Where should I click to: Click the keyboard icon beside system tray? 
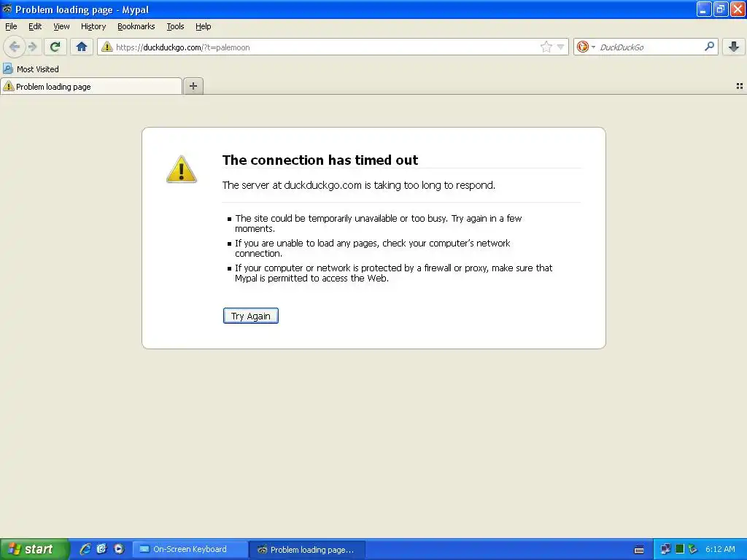[639, 550]
